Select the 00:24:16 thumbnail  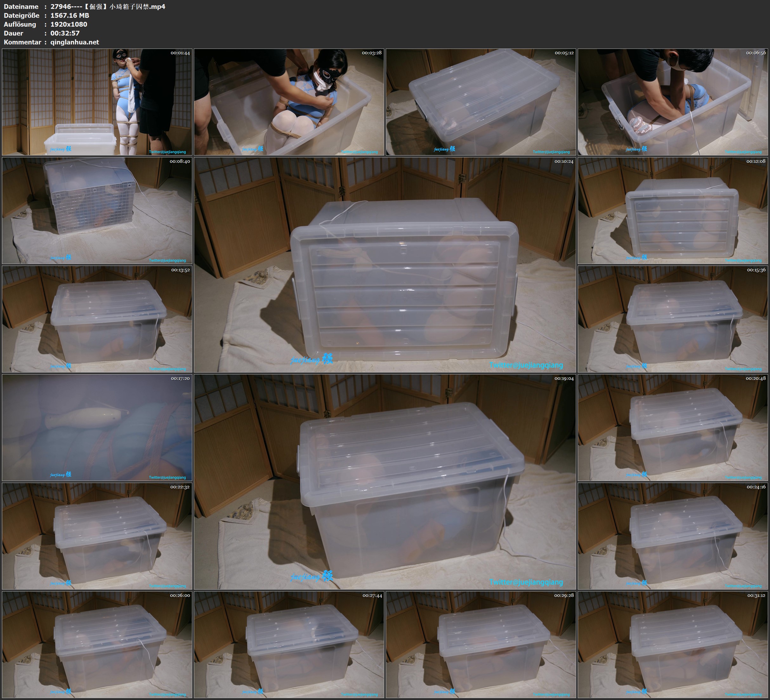tap(673, 536)
